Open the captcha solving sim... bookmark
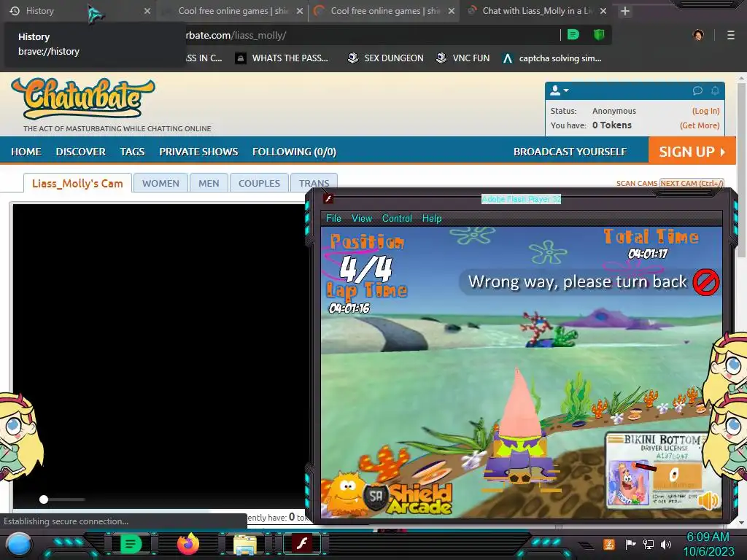The width and height of the screenshot is (747, 560). (x=553, y=58)
